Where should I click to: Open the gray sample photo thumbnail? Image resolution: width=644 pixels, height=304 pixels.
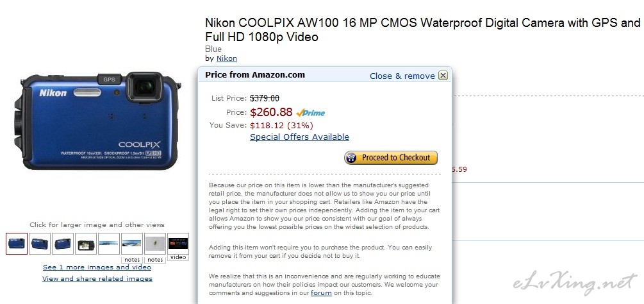point(155,244)
